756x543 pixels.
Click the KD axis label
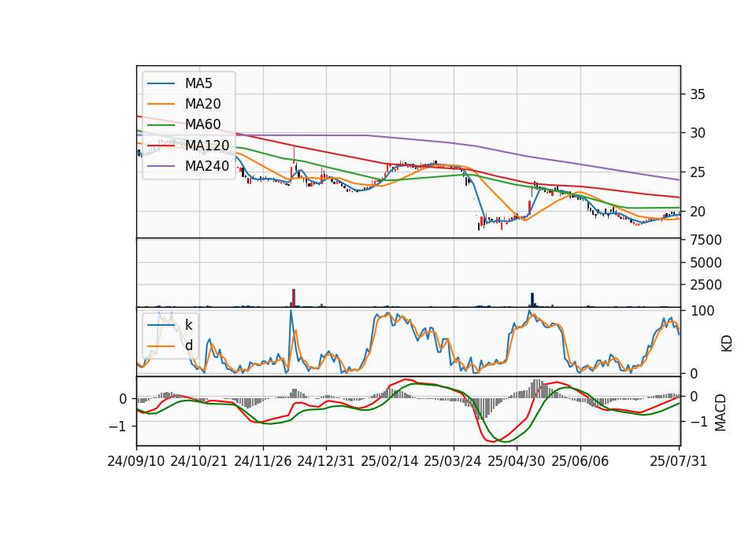coord(726,344)
